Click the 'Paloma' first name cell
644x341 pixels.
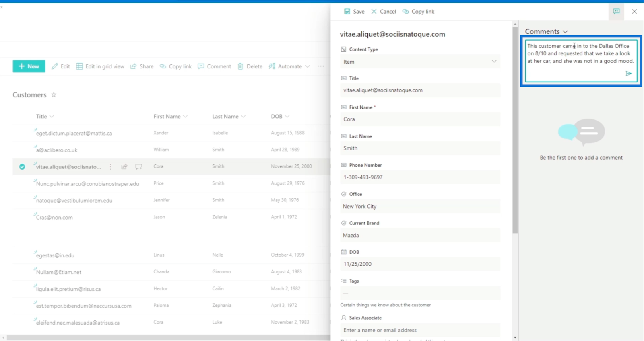[161, 305]
